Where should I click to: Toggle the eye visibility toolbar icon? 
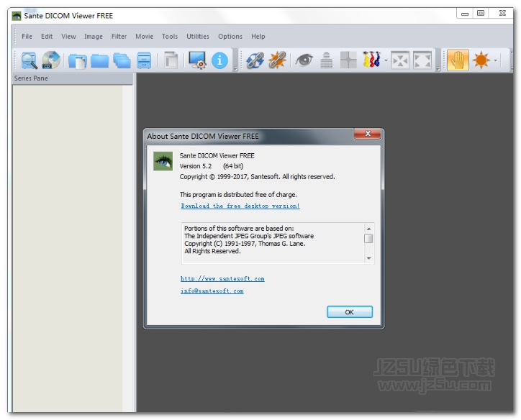tap(304, 60)
